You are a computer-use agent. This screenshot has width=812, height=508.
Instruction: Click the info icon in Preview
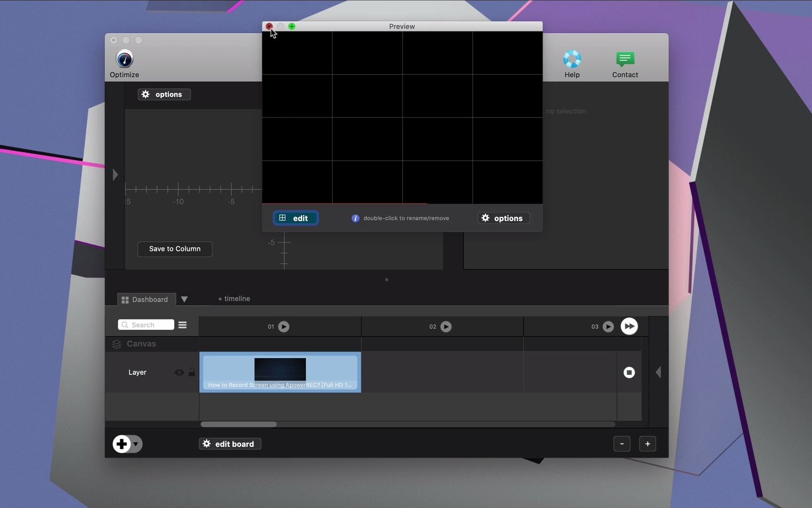355,218
